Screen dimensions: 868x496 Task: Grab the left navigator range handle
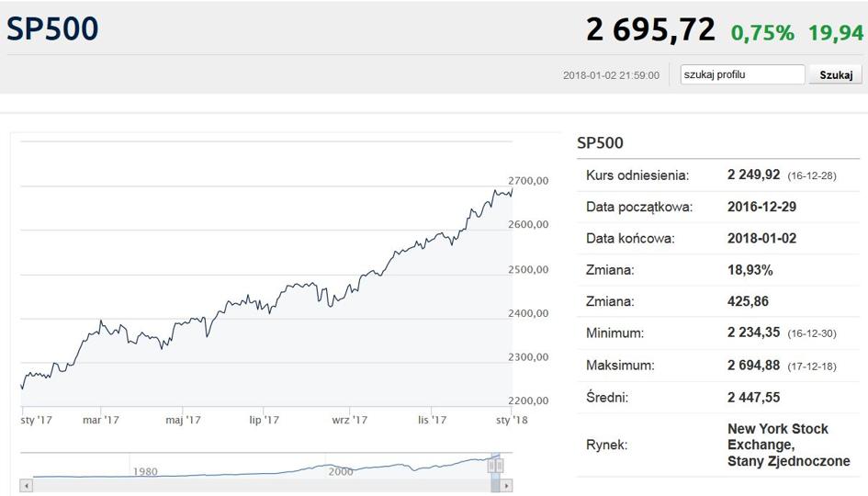[492, 466]
